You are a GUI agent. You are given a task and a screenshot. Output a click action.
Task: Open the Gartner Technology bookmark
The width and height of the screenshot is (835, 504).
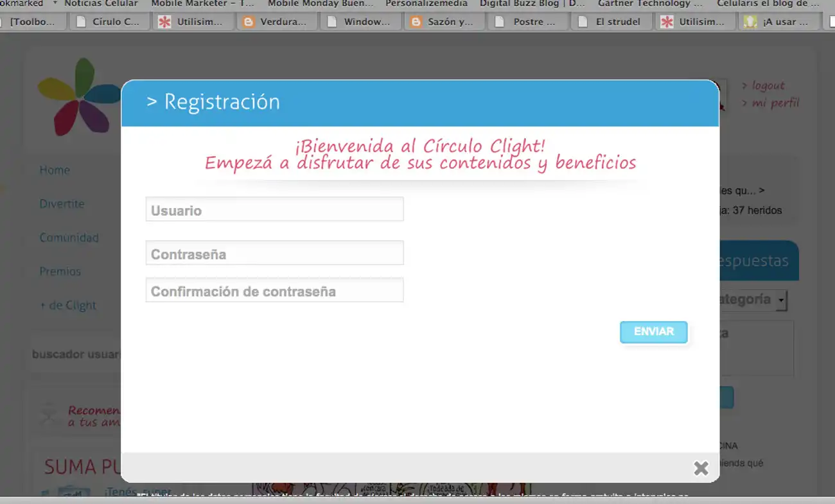pyautogui.click(x=650, y=4)
